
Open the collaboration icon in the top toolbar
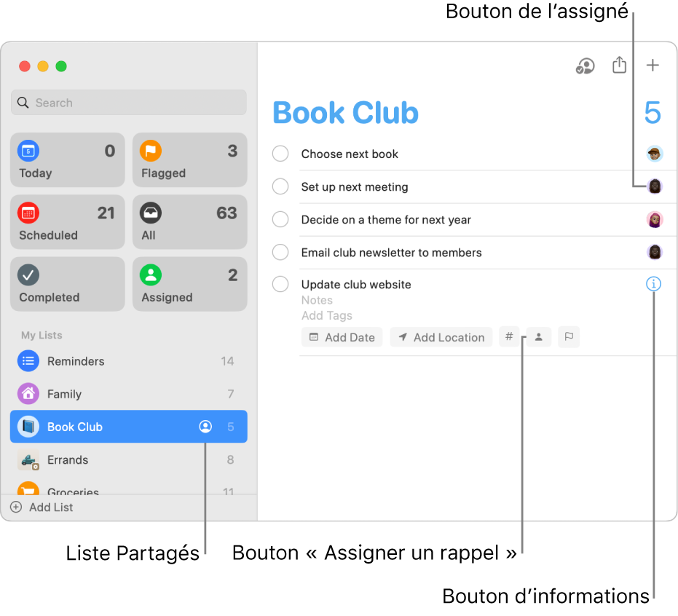point(585,66)
